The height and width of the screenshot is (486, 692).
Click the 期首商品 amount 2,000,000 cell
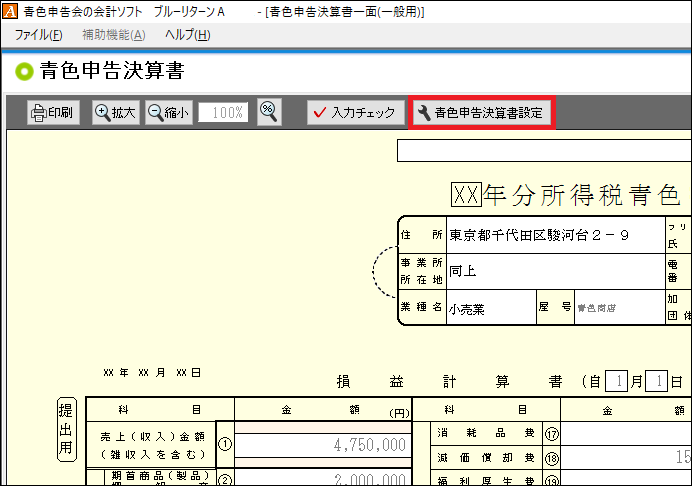tap(323, 479)
